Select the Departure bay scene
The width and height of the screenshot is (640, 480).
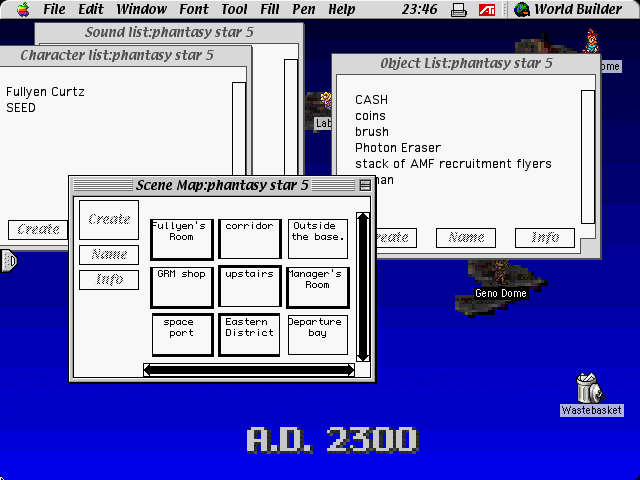(318, 335)
